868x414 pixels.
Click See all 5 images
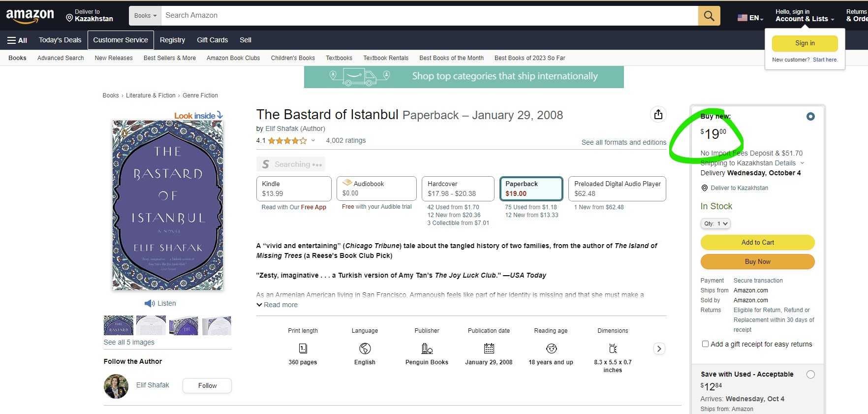coord(129,342)
